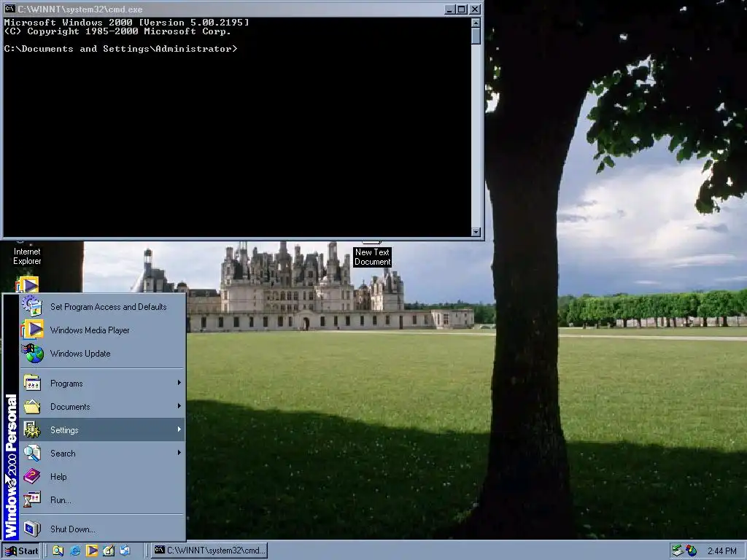The height and width of the screenshot is (560, 747).
Task: Expand the Search submenu arrow
Action: click(179, 453)
